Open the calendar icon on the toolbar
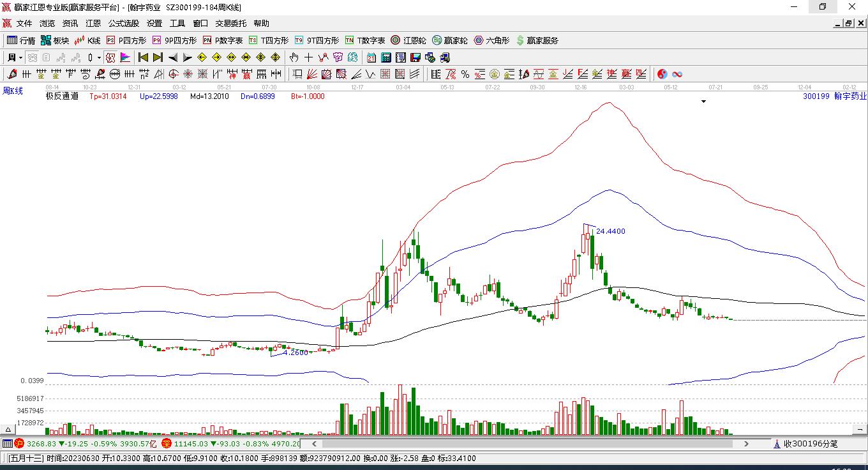 [x=371, y=57]
